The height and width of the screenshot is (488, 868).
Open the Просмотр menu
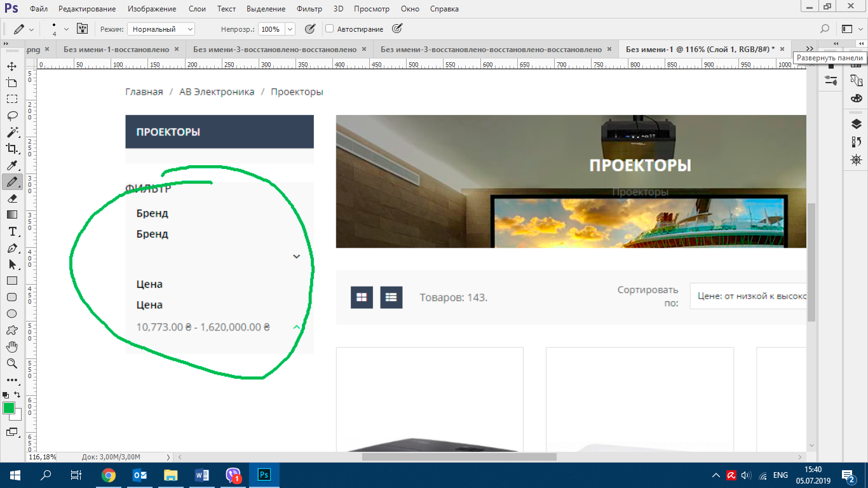(372, 9)
